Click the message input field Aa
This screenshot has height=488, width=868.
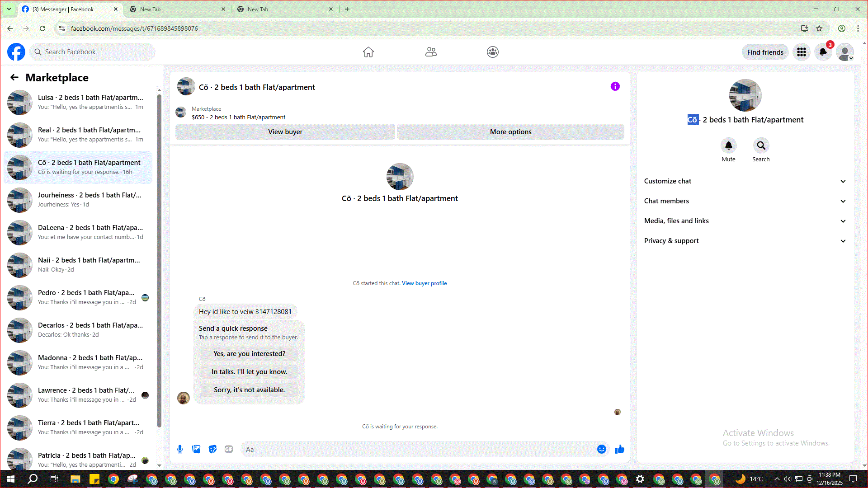pyautogui.click(x=418, y=449)
